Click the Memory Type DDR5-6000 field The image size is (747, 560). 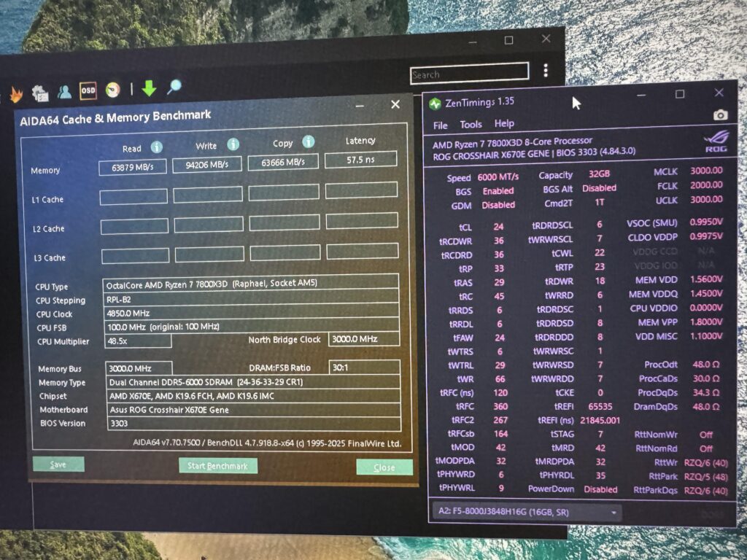click(253, 382)
